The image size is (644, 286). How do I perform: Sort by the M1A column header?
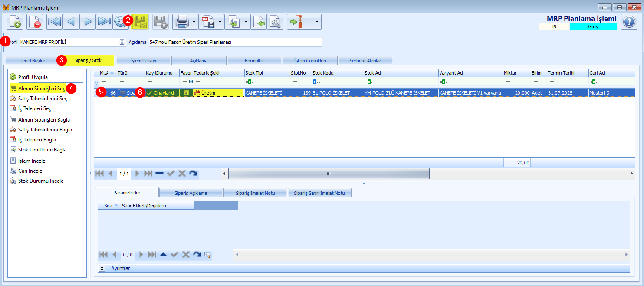[x=108, y=73]
